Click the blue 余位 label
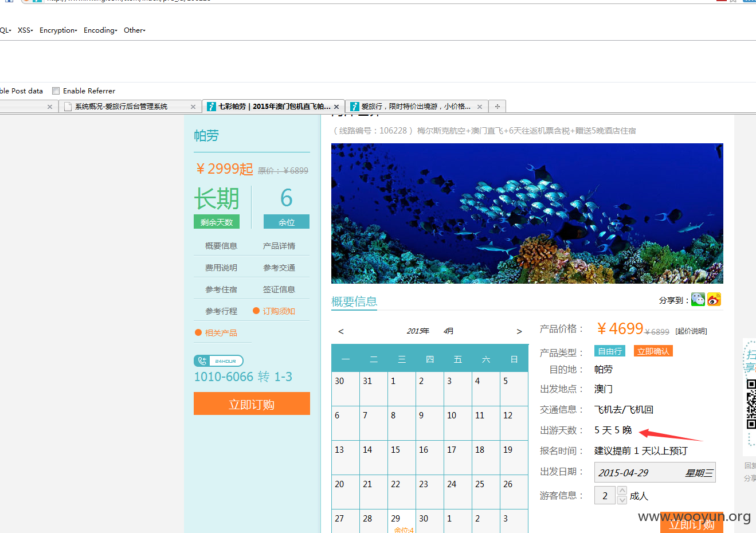The width and height of the screenshot is (756, 533). [x=287, y=222]
